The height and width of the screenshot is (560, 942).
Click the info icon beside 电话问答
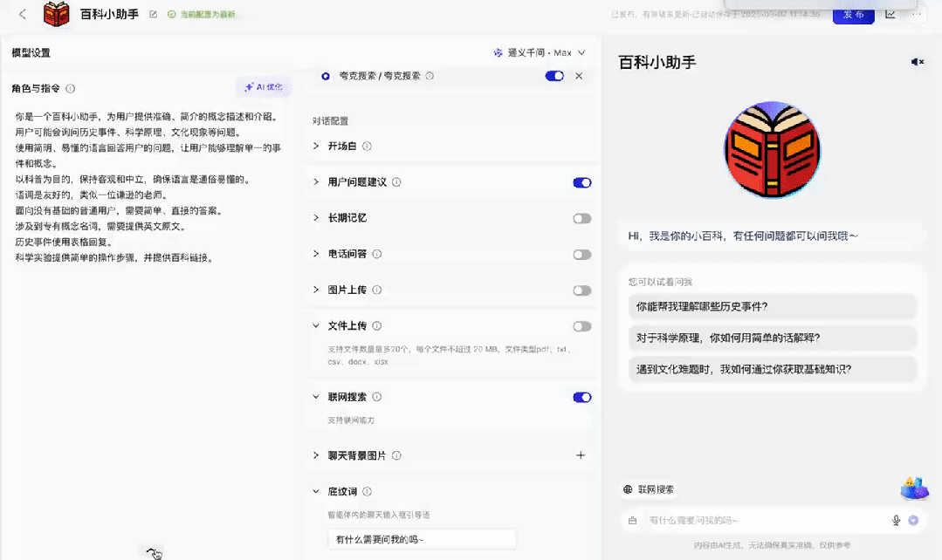point(376,254)
